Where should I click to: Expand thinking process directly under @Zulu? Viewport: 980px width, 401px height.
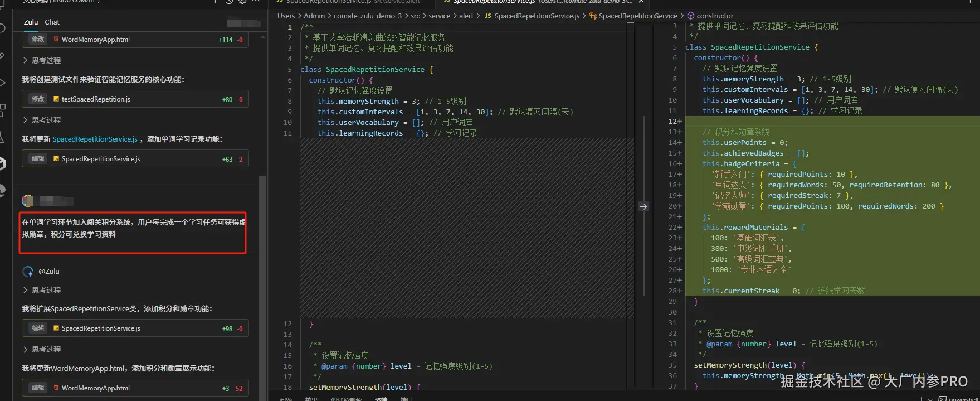click(x=42, y=290)
